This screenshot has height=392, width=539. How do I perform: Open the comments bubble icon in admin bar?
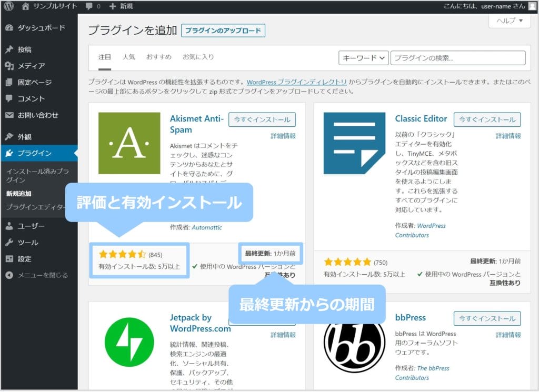click(89, 6)
